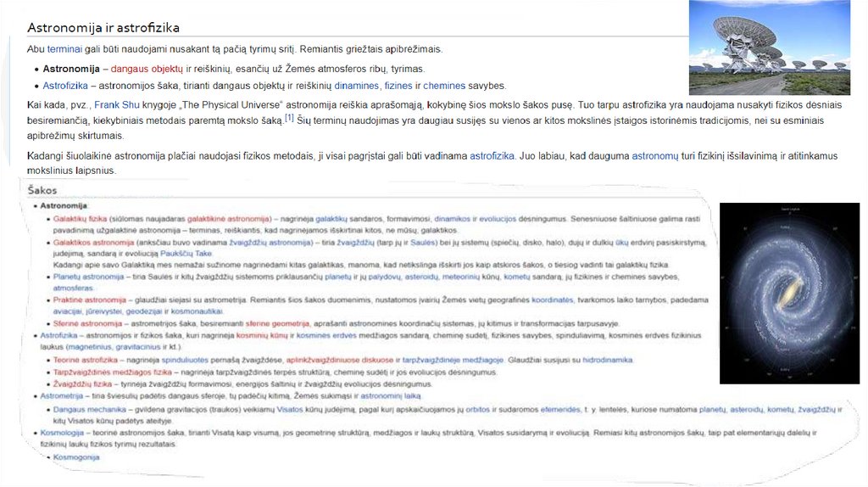Click the 'Visatos' link
The image size is (868, 487).
pyautogui.click(x=290, y=410)
